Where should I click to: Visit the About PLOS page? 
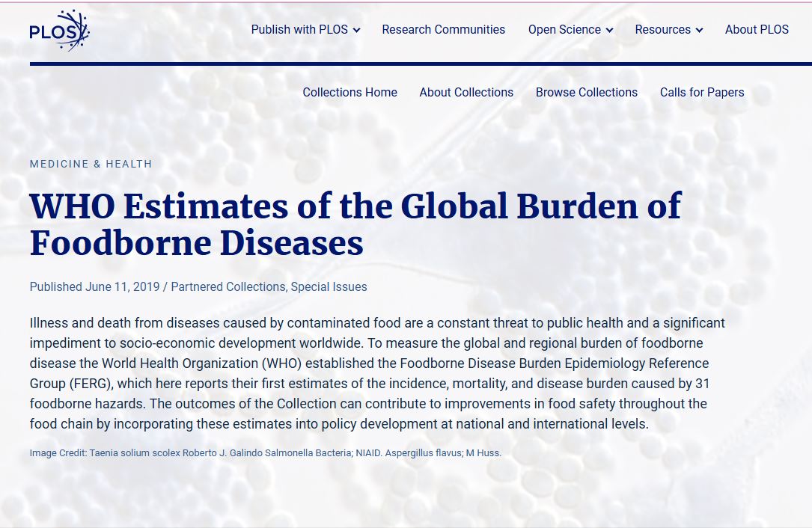757,29
